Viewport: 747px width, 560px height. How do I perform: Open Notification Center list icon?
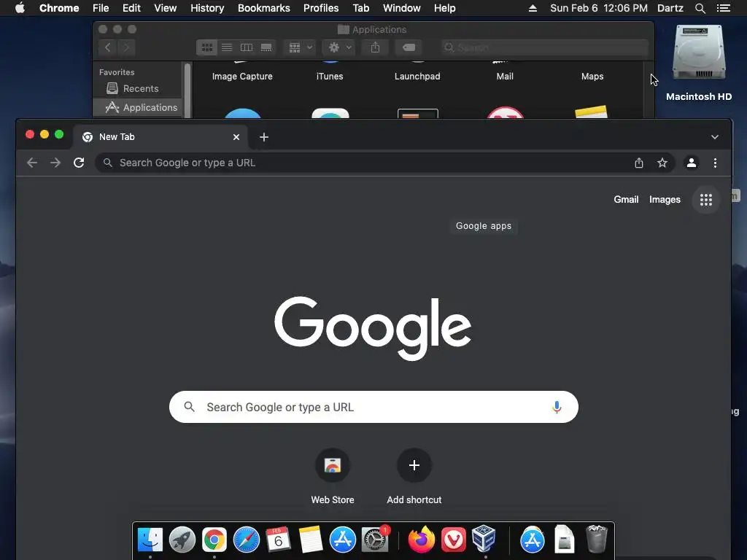pos(724,8)
